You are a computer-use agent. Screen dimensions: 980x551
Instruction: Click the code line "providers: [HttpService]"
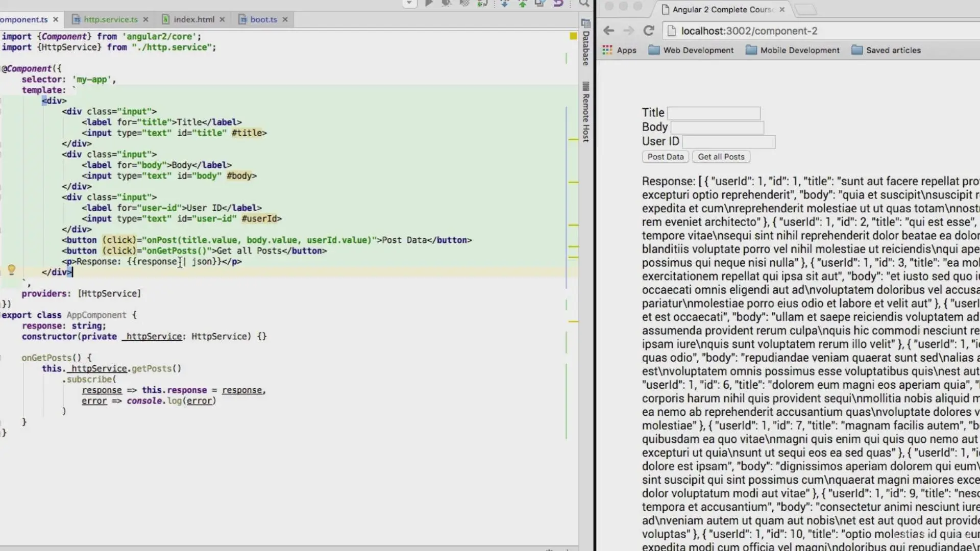point(81,293)
